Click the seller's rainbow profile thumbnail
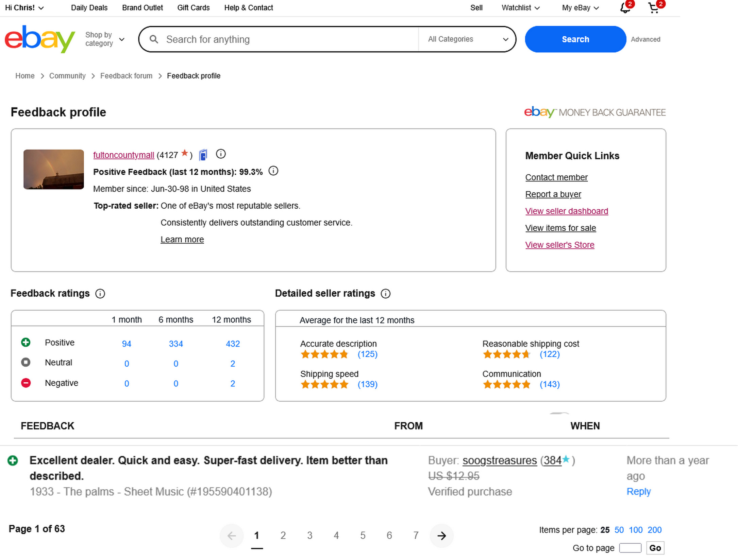Image resolution: width=738 pixels, height=560 pixels. (54, 169)
